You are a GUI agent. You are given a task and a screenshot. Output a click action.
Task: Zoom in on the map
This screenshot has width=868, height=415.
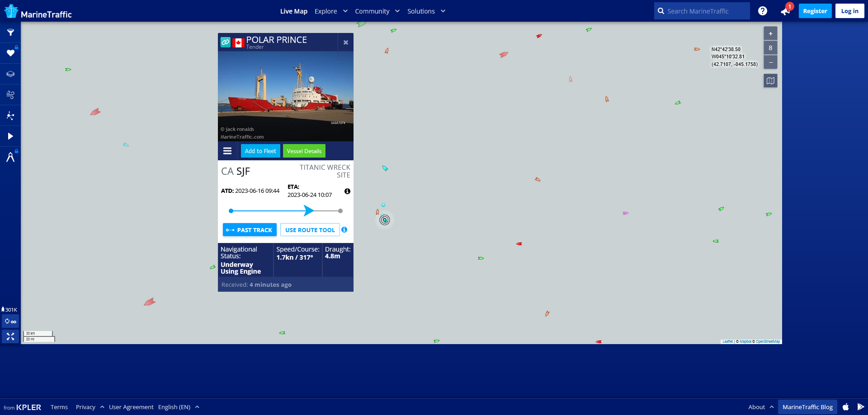[770, 33]
